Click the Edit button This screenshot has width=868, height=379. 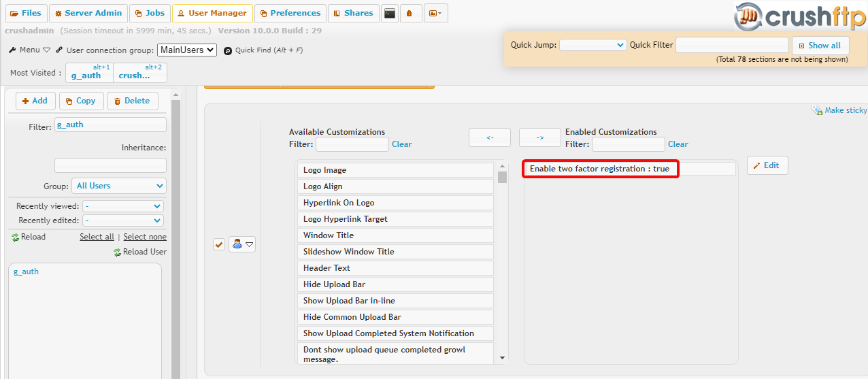[767, 165]
